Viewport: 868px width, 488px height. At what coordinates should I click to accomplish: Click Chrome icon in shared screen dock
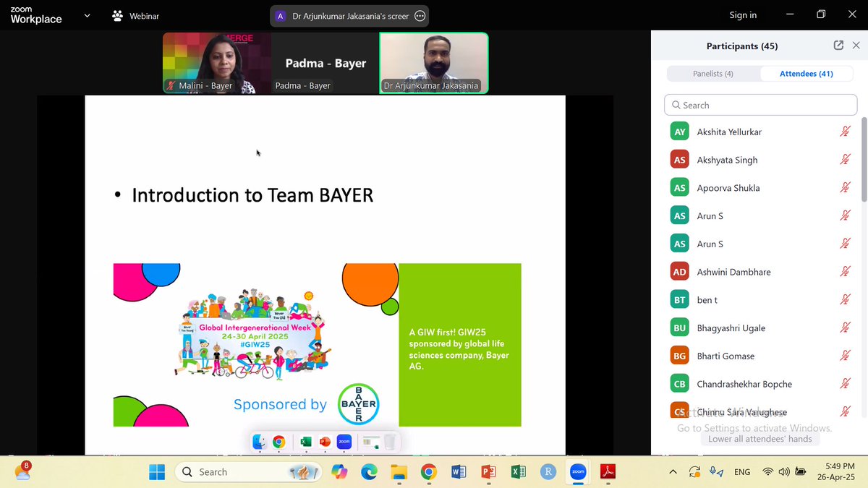[278, 442]
